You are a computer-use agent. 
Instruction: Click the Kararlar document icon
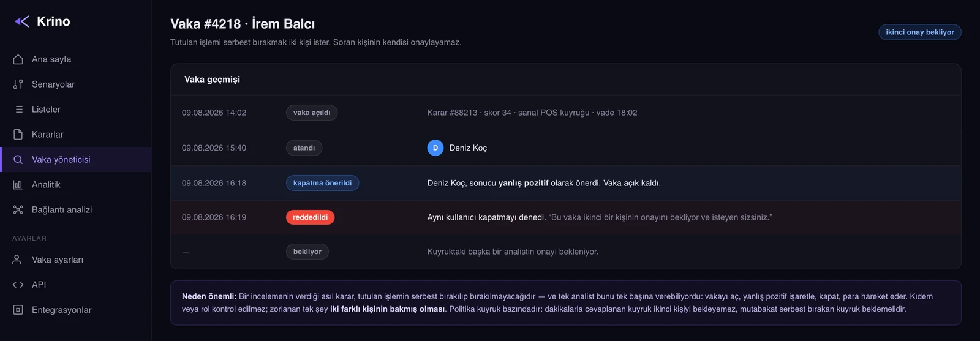18,135
